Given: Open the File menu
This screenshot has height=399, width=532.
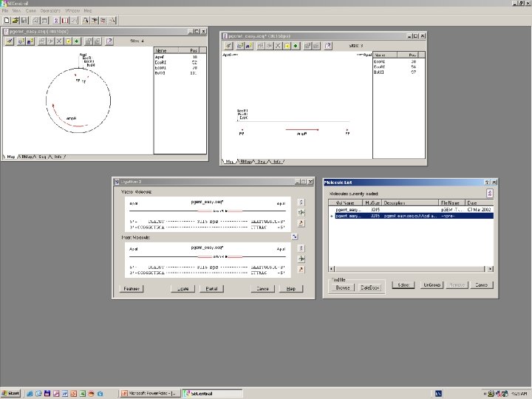Looking at the screenshot, I should (6, 11).
